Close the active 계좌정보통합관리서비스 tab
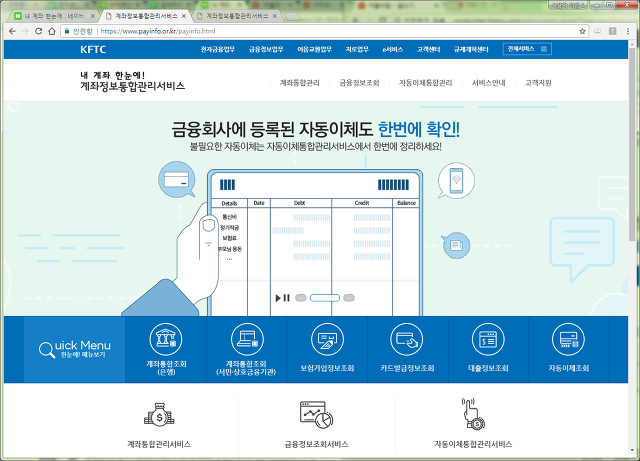The height and width of the screenshot is (461, 640). [x=184, y=16]
